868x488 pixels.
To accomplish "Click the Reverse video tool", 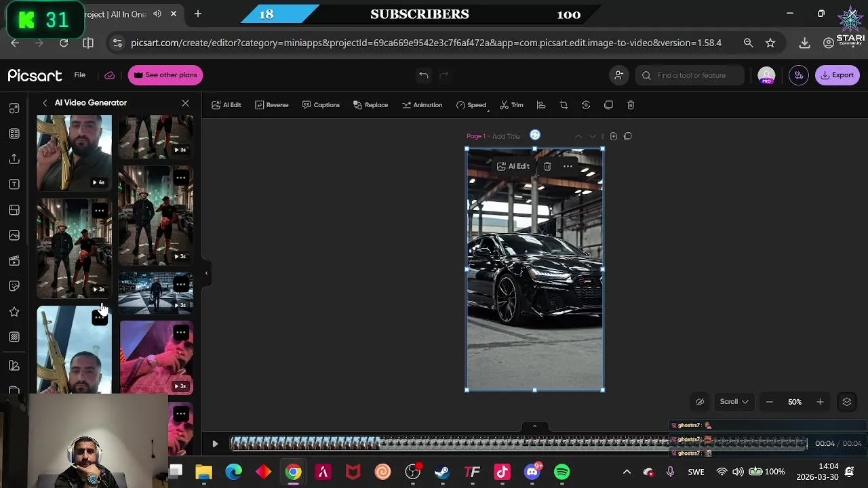I will pos(272,105).
